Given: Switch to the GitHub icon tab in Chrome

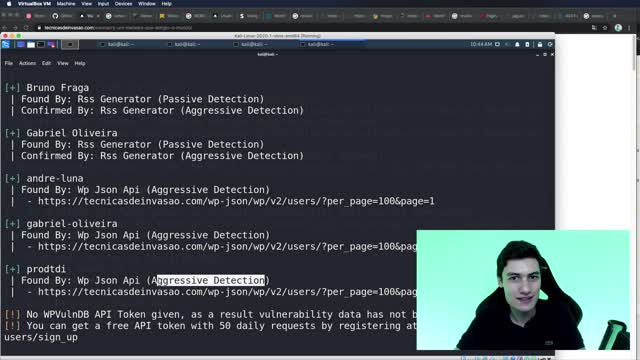Looking at the screenshot, I should 55,16.
